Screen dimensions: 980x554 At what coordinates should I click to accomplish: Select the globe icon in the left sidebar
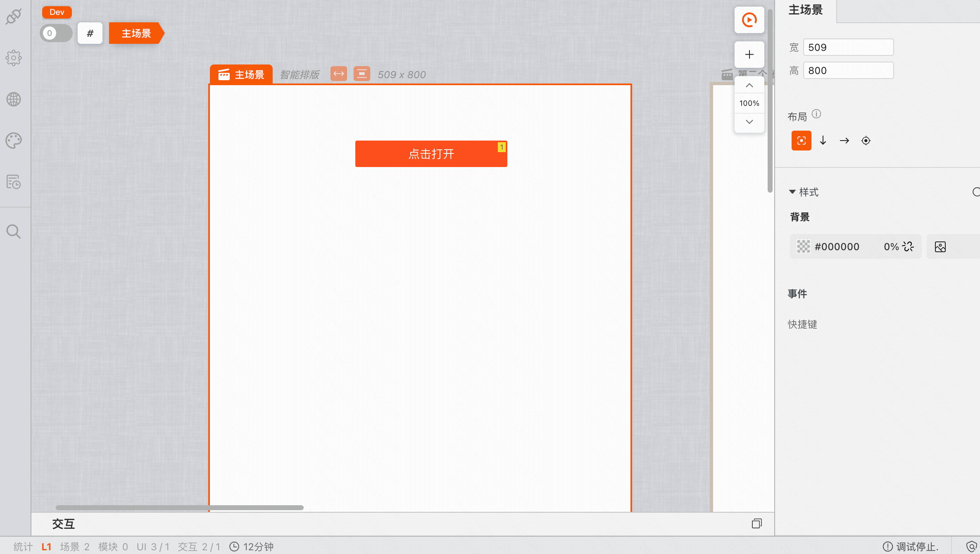coord(14,99)
